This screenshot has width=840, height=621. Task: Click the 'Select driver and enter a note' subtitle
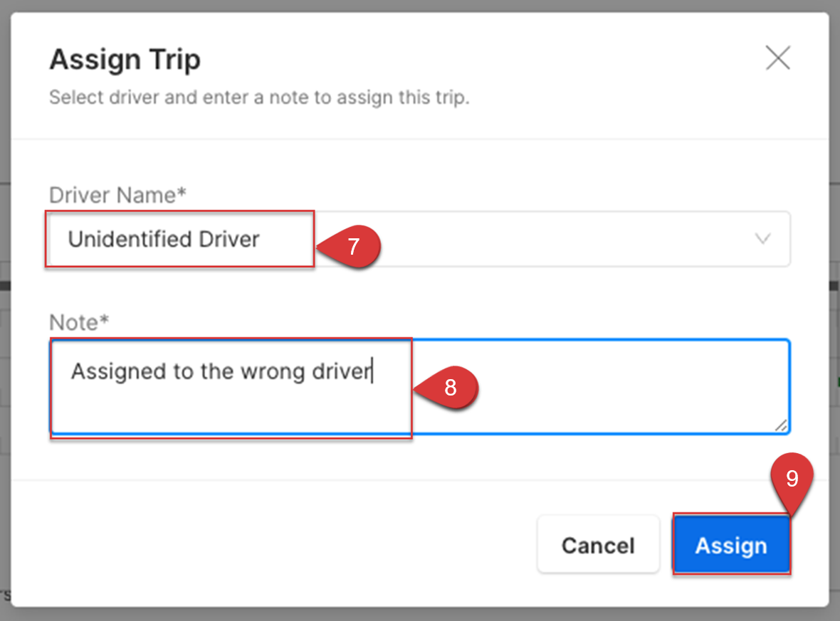259,97
